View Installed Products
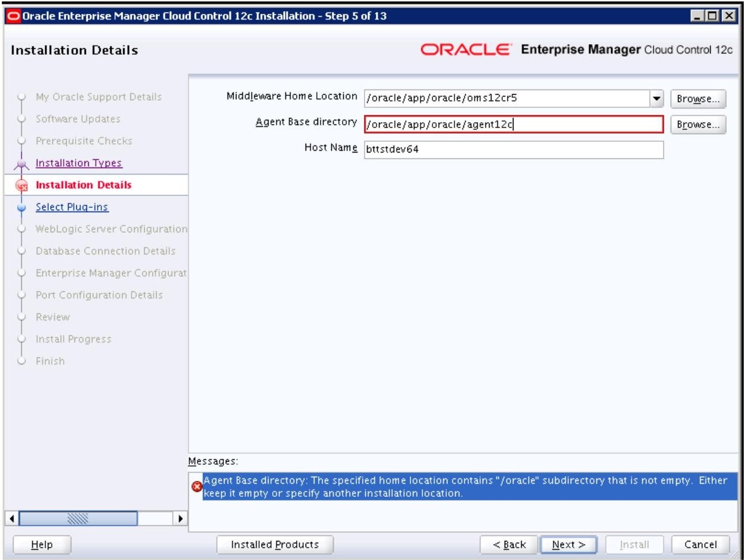 pyautogui.click(x=275, y=545)
